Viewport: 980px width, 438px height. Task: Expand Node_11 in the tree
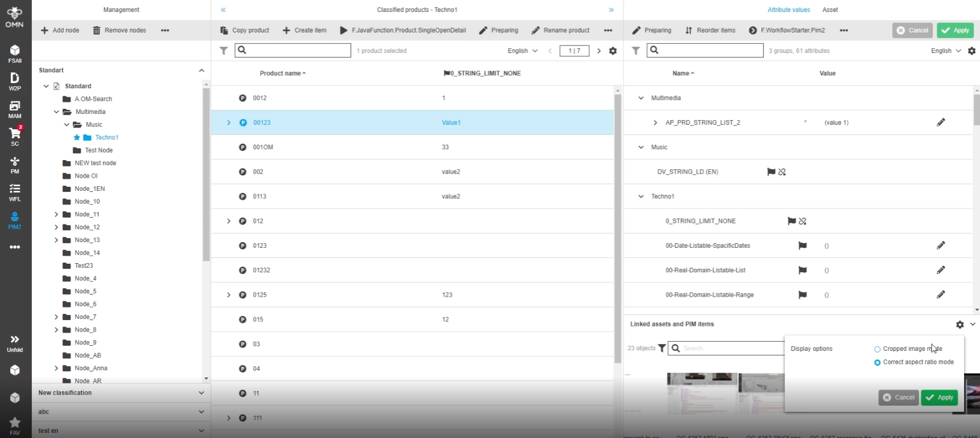coord(56,214)
